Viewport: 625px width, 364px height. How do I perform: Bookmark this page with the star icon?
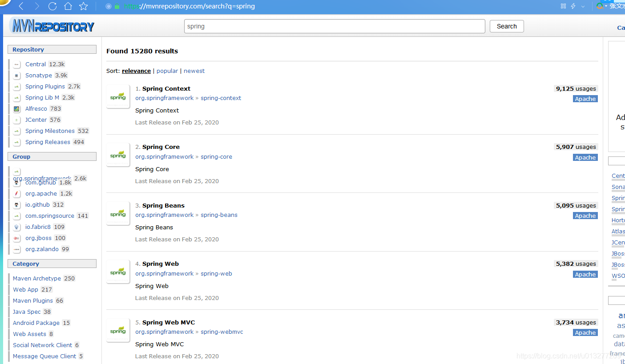coord(84,6)
